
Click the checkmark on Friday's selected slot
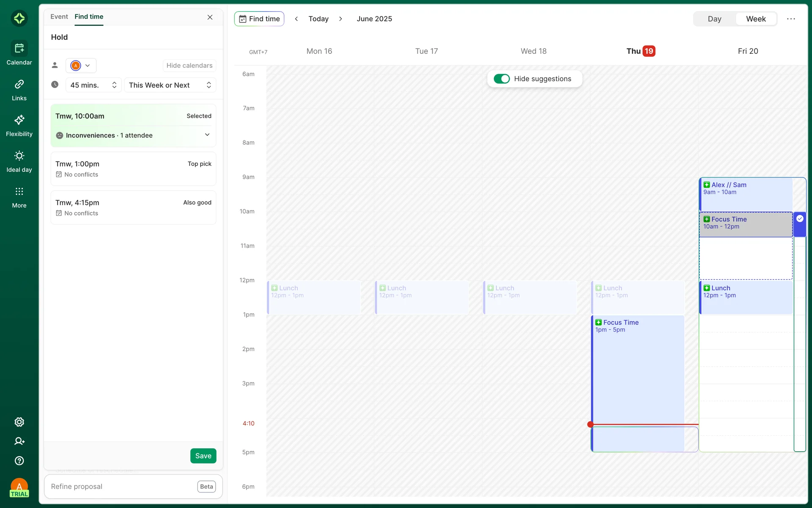(x=800, y=219)
